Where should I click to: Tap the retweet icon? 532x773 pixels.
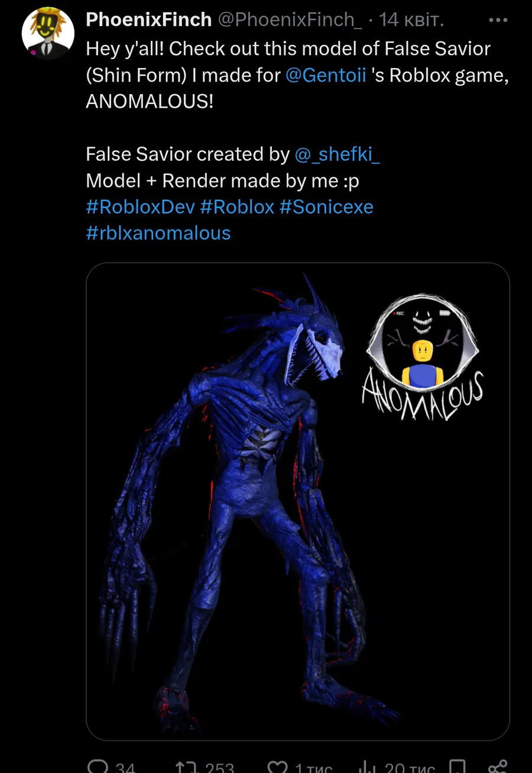coord(187,767)
